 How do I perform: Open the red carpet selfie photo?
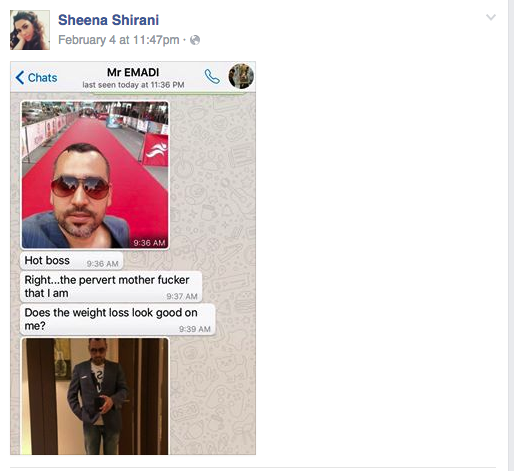[95, 175]
